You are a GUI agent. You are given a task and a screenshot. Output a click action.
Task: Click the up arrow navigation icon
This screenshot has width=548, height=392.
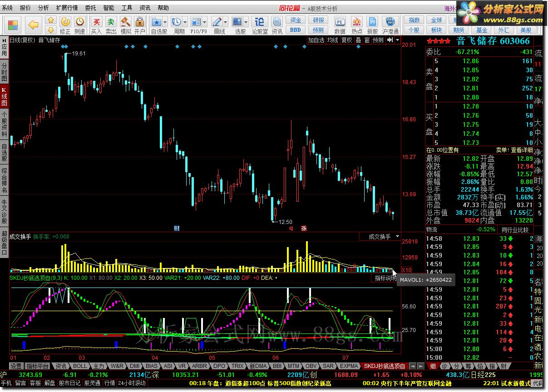click(x=51, y=20)
